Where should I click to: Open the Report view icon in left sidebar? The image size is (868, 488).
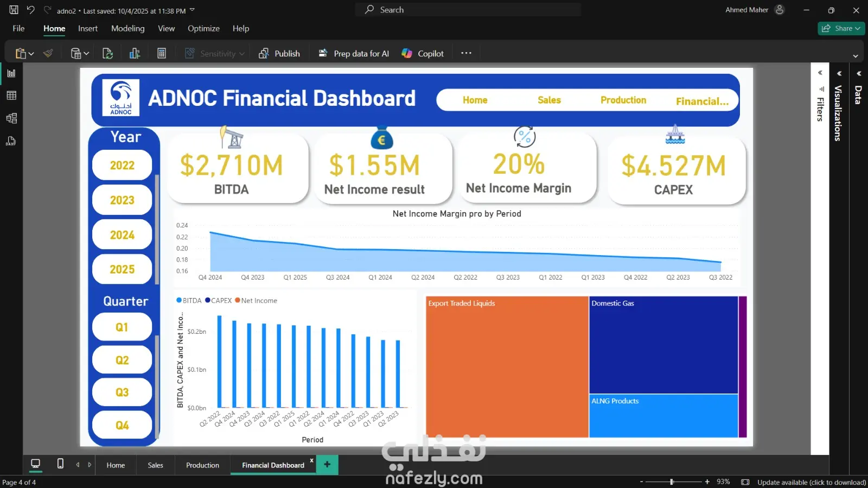[x=11, y=73]
